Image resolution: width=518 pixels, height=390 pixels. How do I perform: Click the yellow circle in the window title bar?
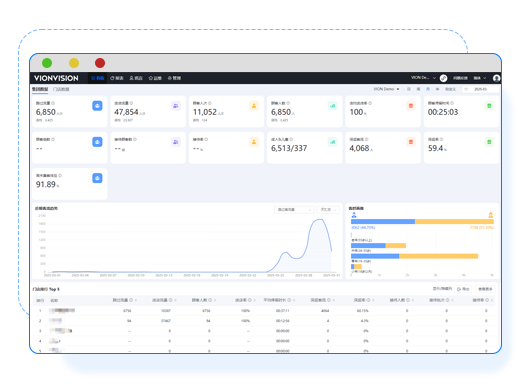pos(74,63)
